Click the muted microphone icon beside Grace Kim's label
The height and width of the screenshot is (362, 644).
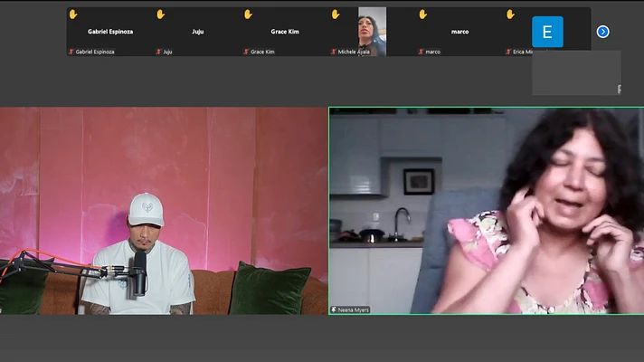click(246, 52)
